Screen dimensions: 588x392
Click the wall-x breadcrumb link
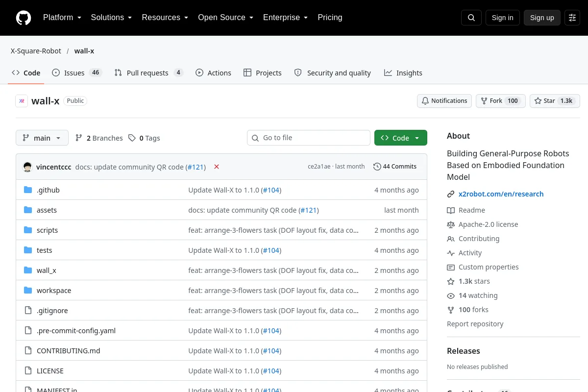[x=84, y=51]
